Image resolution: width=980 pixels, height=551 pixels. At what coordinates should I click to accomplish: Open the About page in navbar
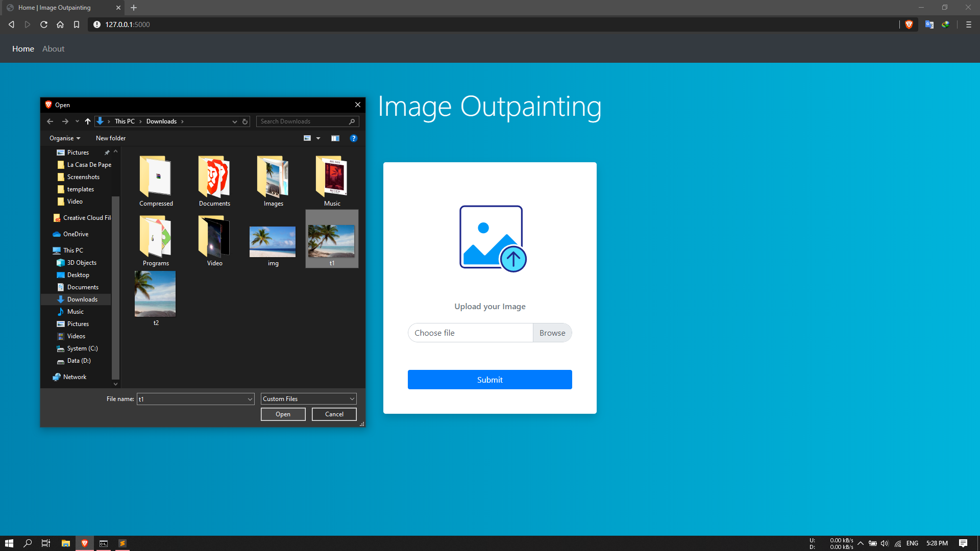coord(53,49)
